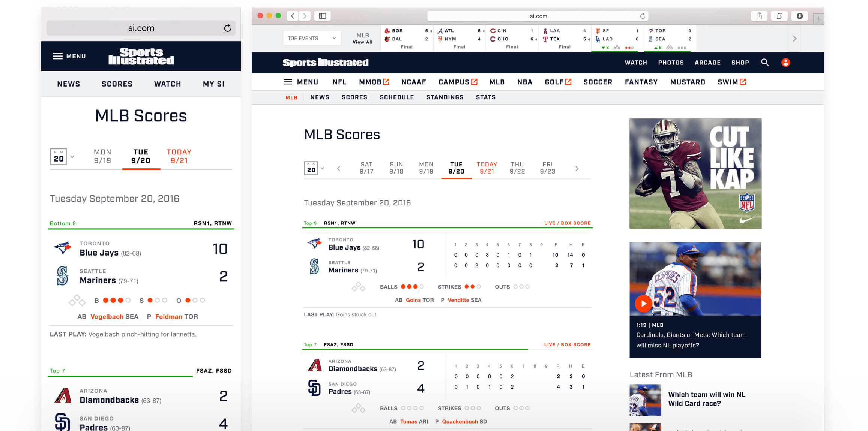Play the Cespedes video
Viewport: 868px width, 431px height.
[643, 304]
